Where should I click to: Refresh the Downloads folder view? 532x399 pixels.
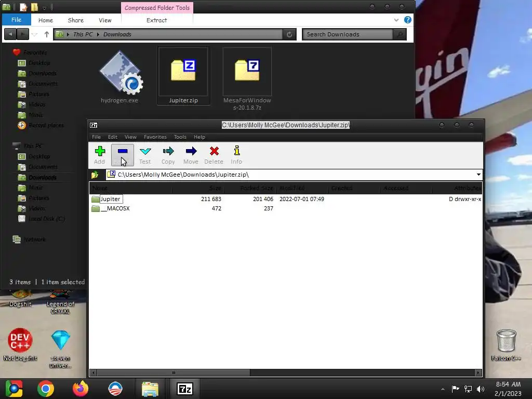point(289,34)
